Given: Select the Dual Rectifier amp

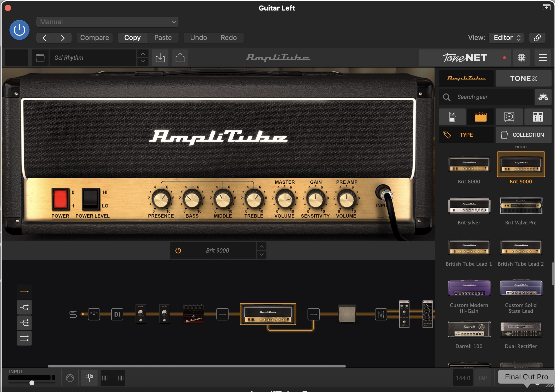Looking at the screenshot, I should [521, 329].
